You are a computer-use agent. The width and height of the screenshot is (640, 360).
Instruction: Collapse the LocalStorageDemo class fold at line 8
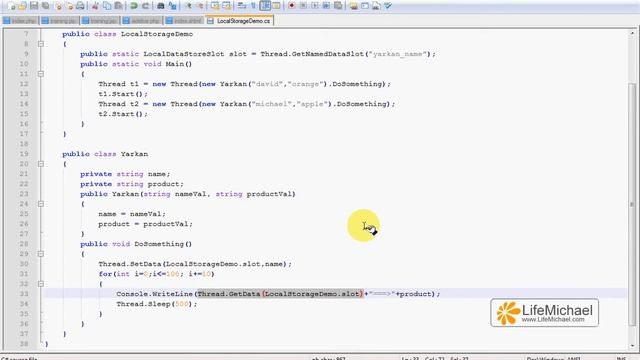[x=41, y=44]
